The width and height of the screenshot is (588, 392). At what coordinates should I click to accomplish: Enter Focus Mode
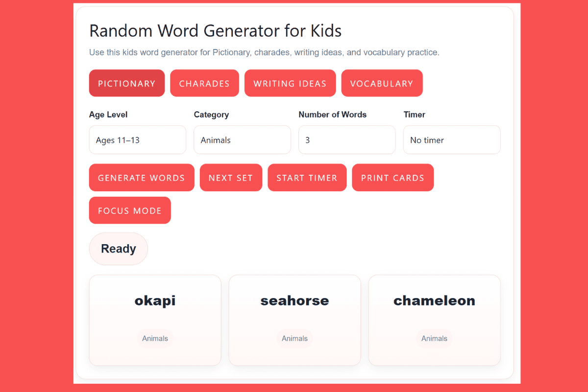tap(129, 210)
